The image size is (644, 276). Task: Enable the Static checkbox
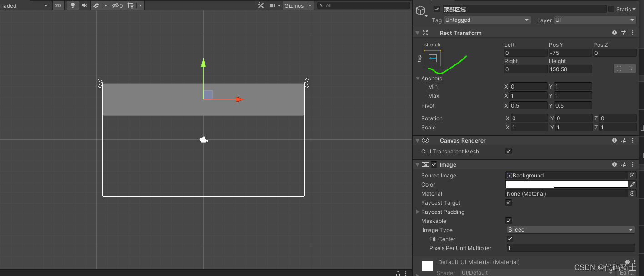(611, 9)
